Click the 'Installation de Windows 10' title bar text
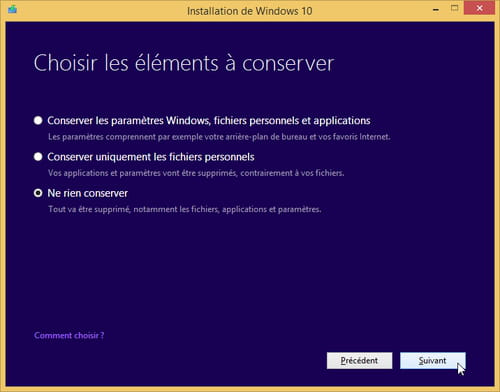The height and width of the screenshot is (392, 500). click(250, 11)
